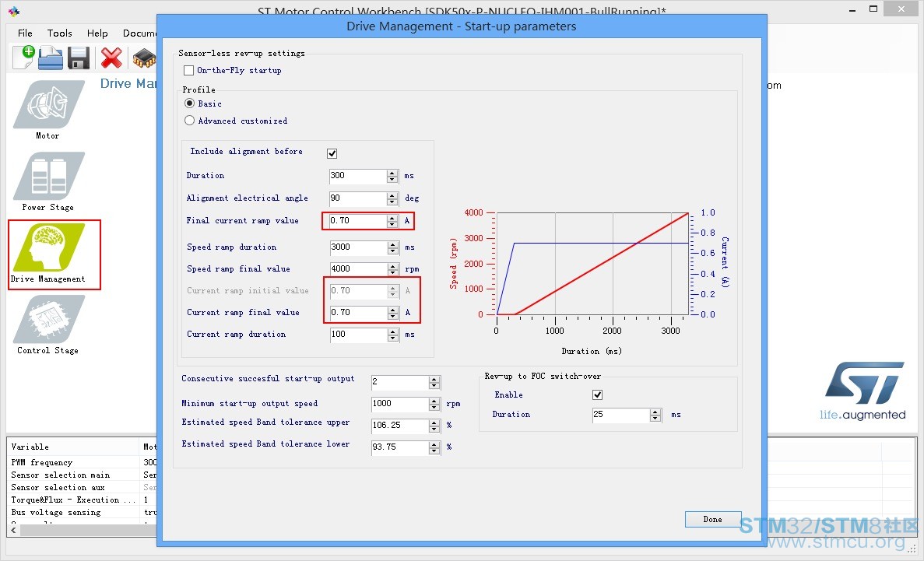Toggle Include alignment before checkbox

(332, 153)
